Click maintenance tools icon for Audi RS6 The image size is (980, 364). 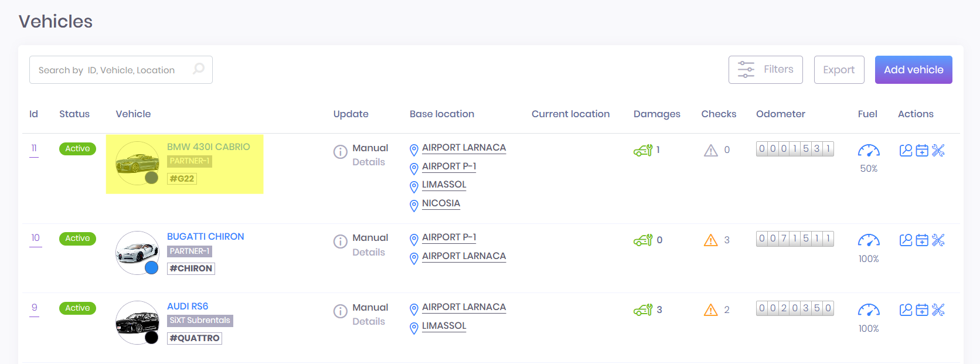(938, 309)
